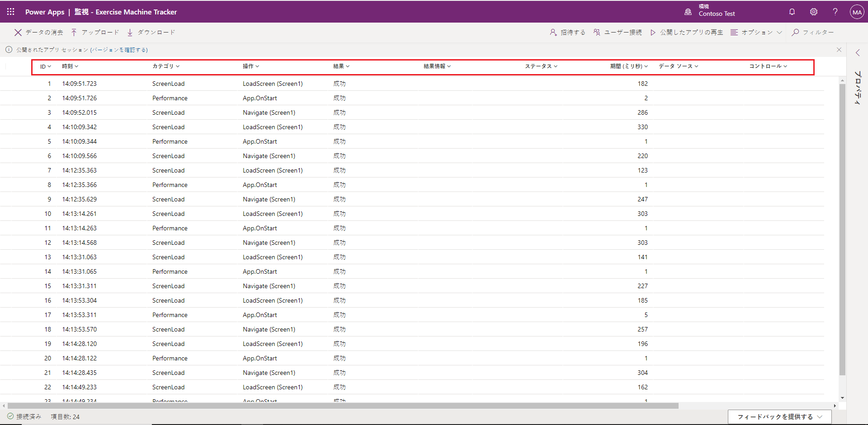Click the horizontal scrollbar thumb
The image size is (868, 425).
point(343,406)
